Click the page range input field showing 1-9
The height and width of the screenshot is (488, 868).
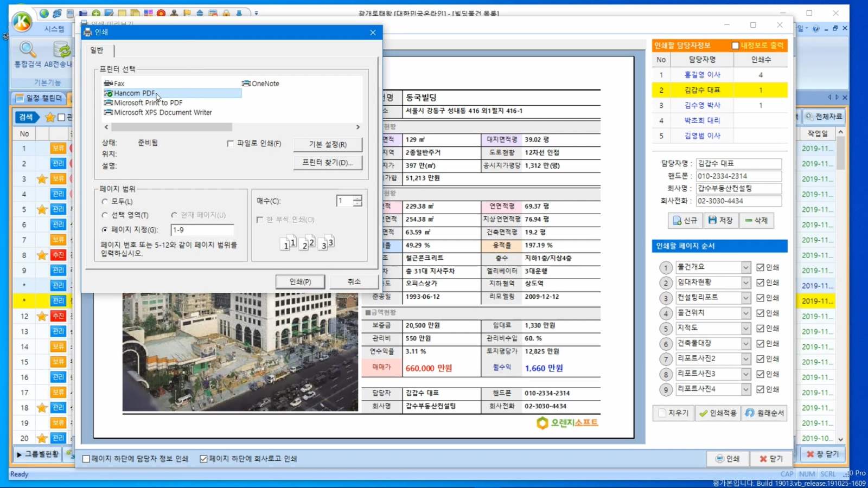click(202, 230)
